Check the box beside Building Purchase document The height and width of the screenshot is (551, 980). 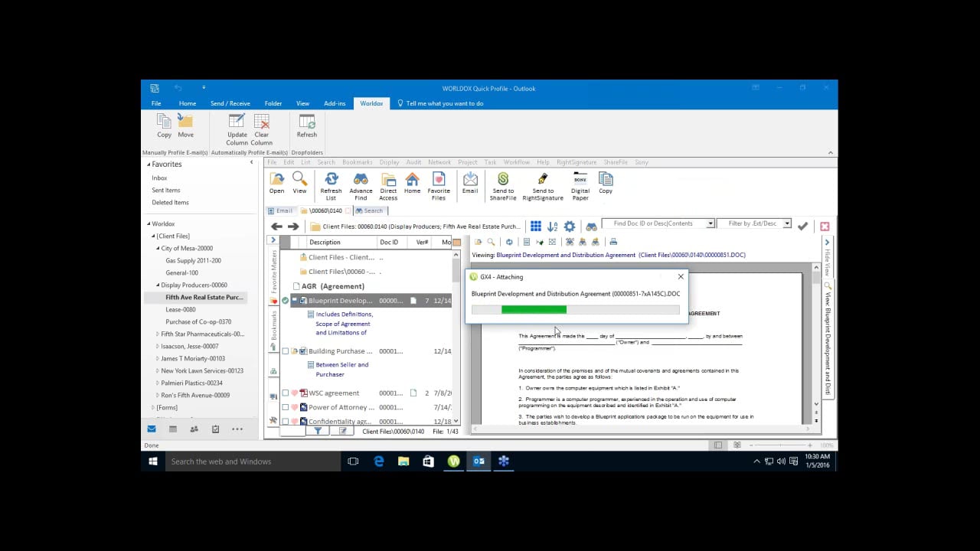coord(286,351)
